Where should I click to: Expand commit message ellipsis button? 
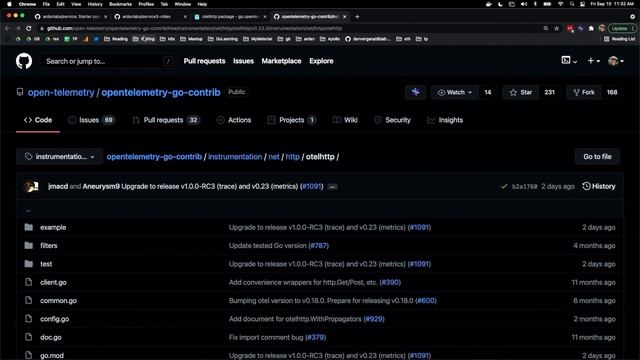(x=333, y=187)
